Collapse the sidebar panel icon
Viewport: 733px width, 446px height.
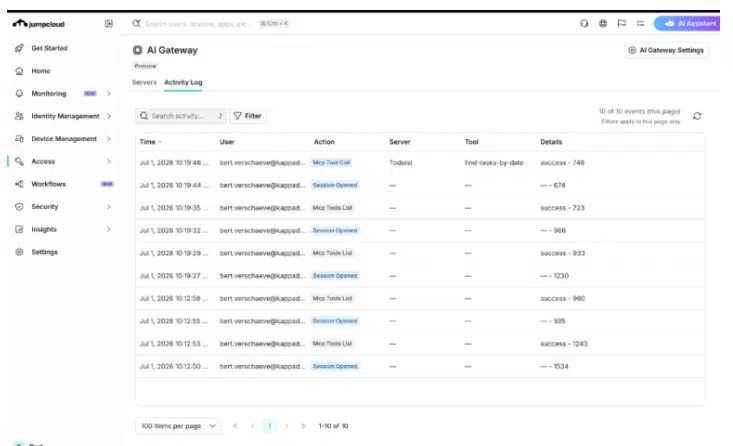tap(108, 24)
